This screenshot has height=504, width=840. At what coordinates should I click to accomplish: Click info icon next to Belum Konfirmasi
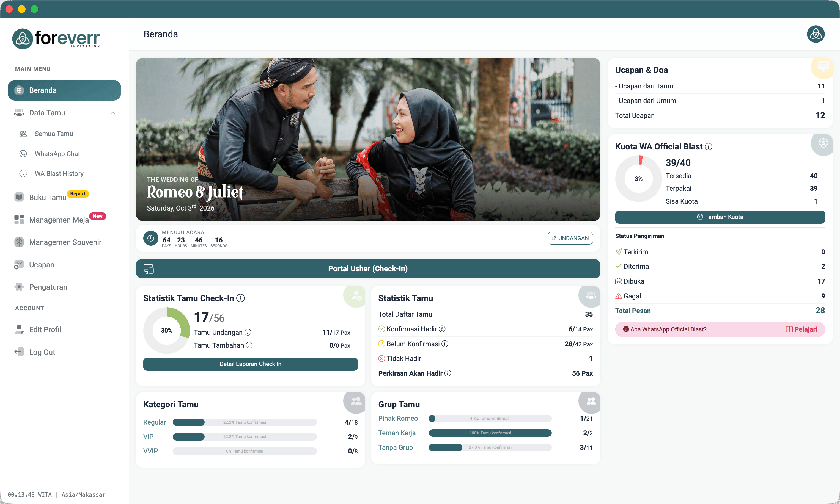pos(445,344)
